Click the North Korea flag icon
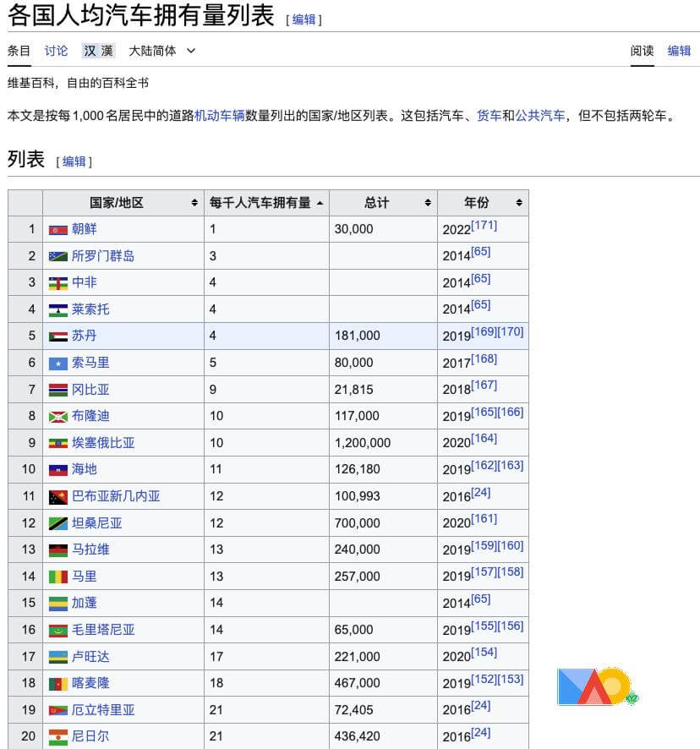 pos(57,229)
